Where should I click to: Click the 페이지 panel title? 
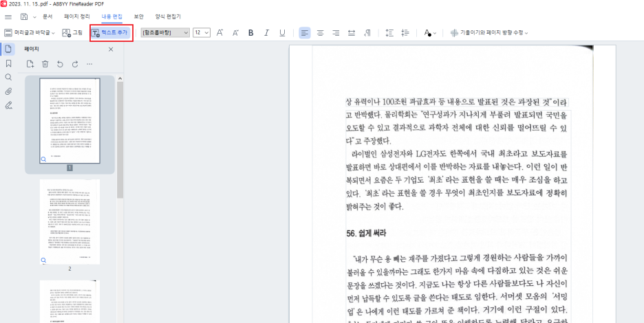(x=32, y=49)
